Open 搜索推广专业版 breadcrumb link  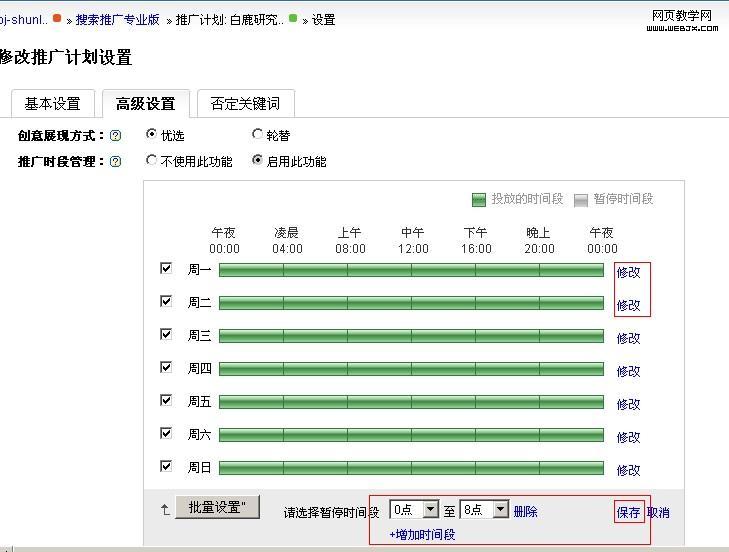click(118, 20)
